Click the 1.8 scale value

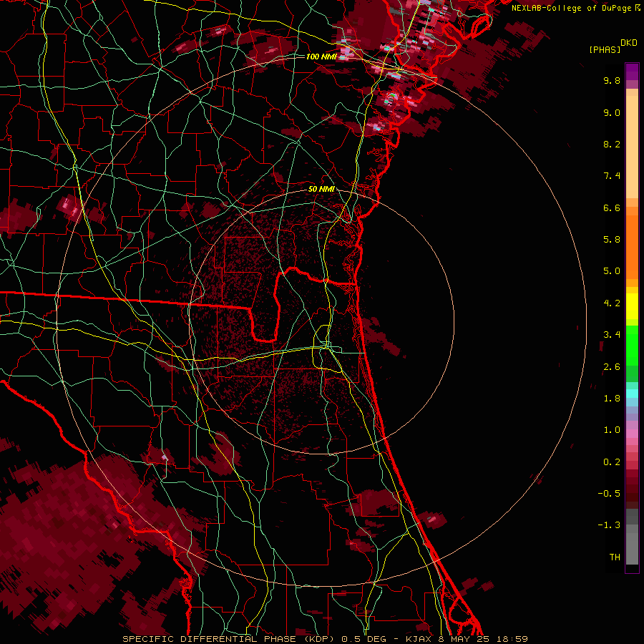612,399
